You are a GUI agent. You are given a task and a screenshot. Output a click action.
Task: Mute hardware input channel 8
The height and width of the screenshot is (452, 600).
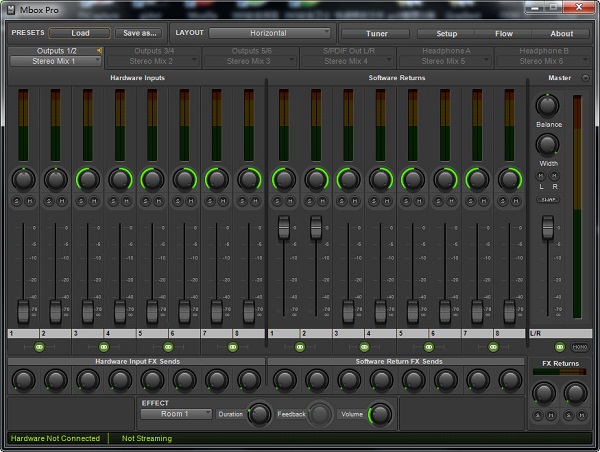coord(255,201)
